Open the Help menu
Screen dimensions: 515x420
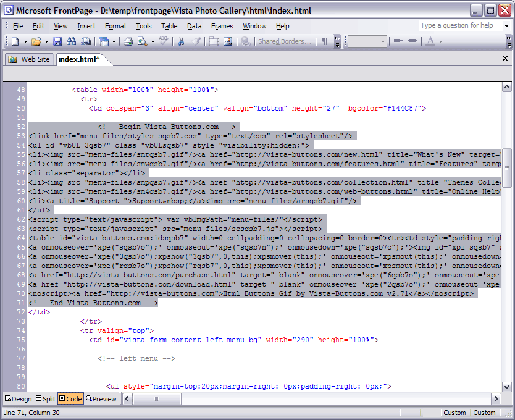pos(282,26)
